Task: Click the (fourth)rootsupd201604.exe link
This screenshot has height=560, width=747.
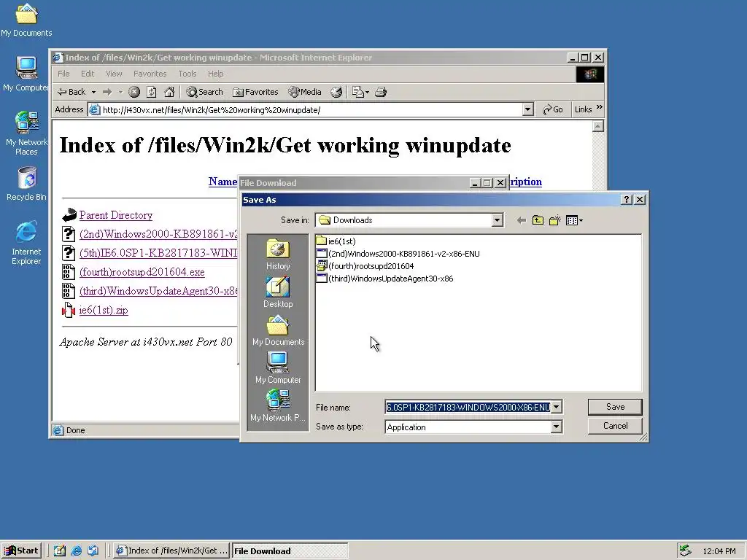Action: click(142, 272)
